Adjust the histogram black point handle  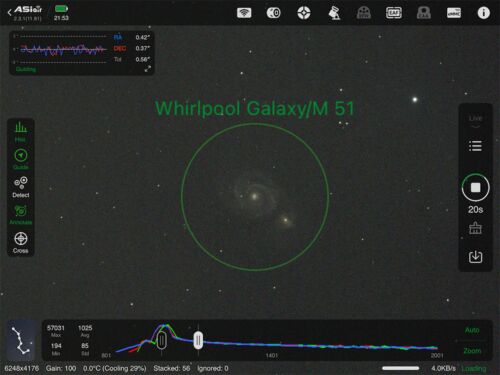coord(162,340)
